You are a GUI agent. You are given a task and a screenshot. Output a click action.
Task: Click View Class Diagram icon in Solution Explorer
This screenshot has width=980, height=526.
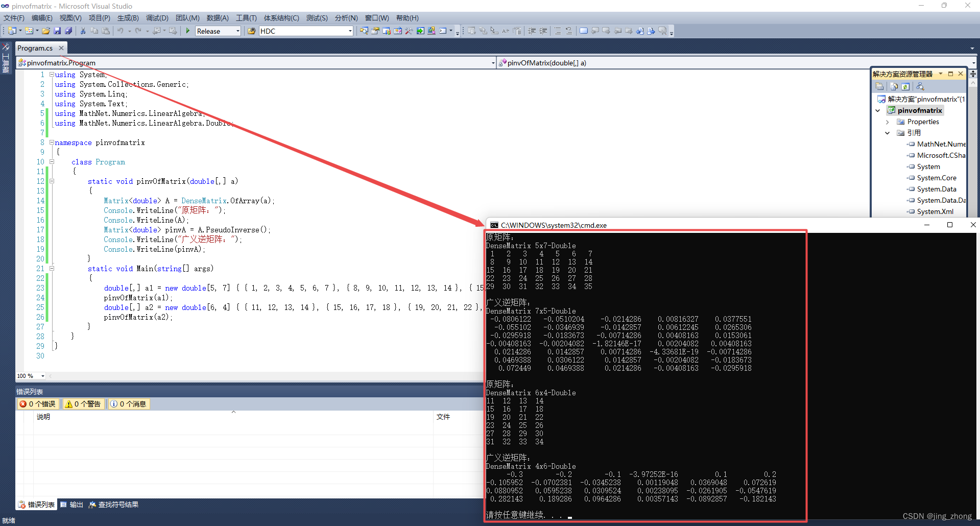(x=920, y=86)
